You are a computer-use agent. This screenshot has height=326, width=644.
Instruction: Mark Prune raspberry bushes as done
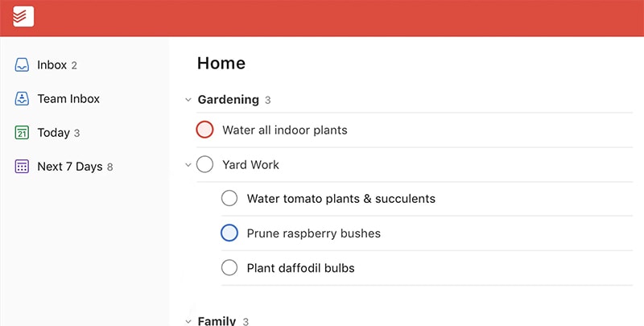point(229,233)
